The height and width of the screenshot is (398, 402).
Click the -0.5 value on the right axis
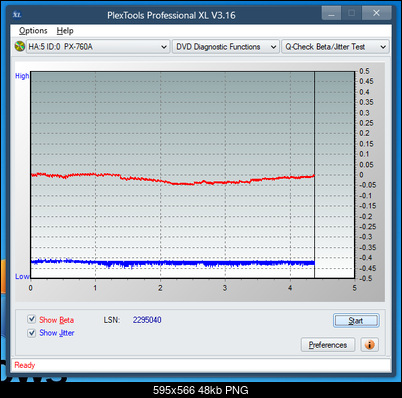click(366, 278)
